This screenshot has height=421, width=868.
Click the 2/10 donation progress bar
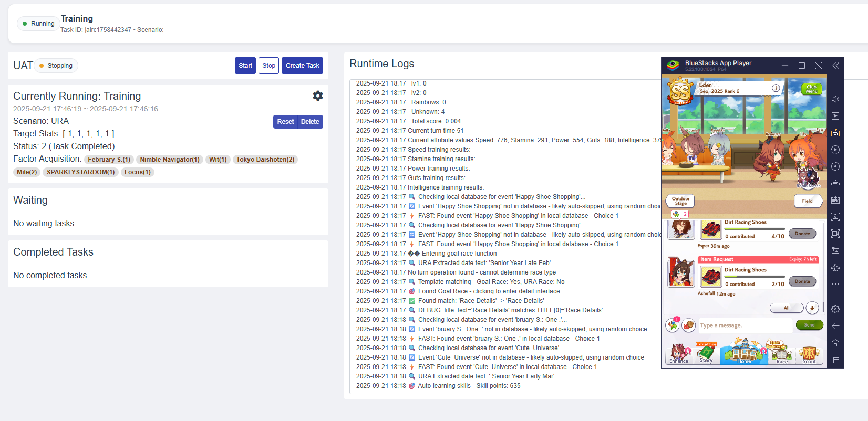(755, 277)
